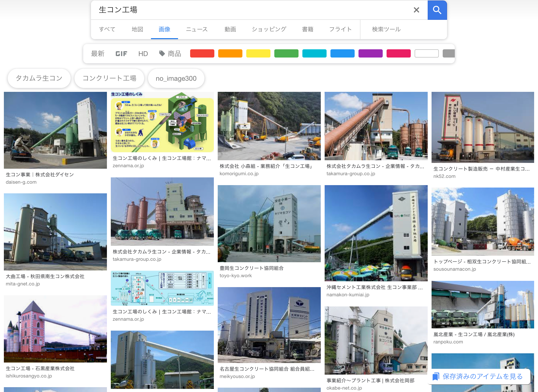
Task: Filter images by the orange color swatch
Action: [230, 53]
